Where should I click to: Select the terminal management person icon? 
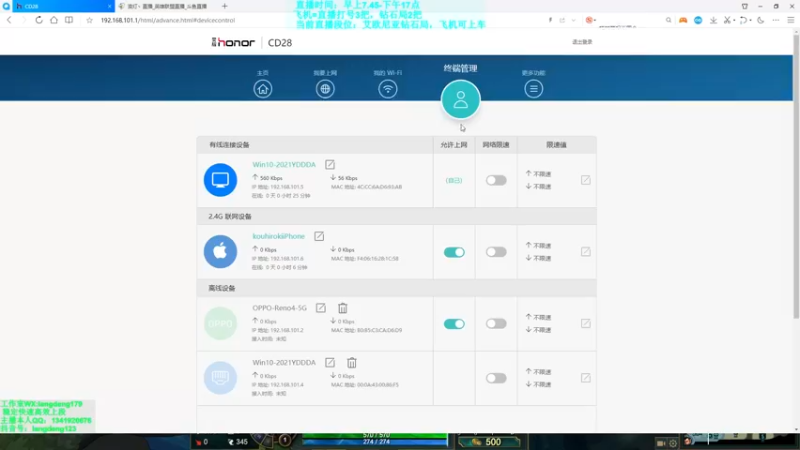tap(461, 99)
